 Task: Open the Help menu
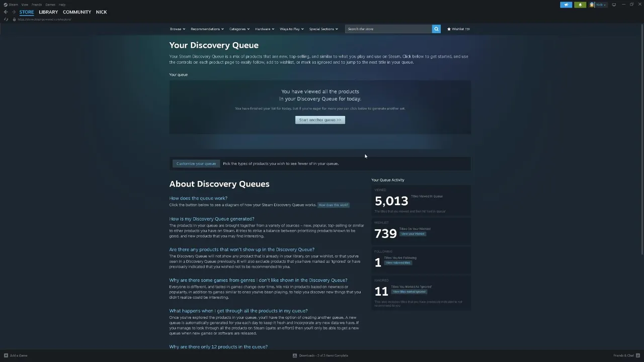(x=62, y=5)
